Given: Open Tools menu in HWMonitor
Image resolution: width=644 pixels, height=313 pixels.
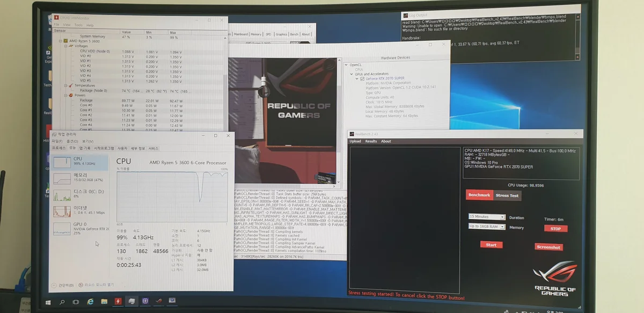Looking at the screenshot, I should point(78,25).
